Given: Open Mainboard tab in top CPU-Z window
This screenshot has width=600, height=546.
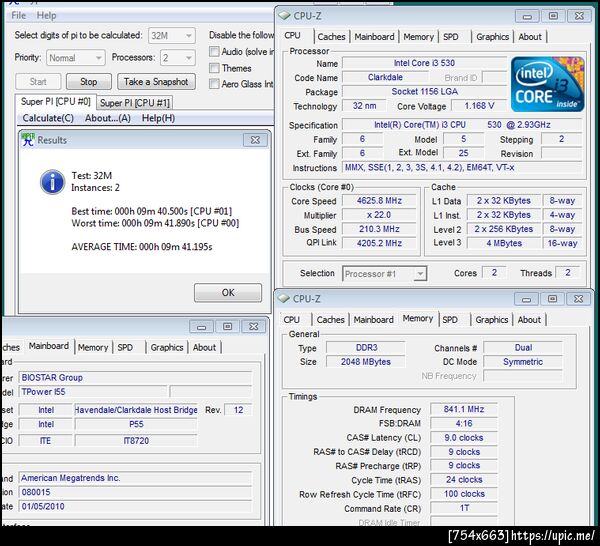Looking at the screenshot, I should click(x=374, y=37).
